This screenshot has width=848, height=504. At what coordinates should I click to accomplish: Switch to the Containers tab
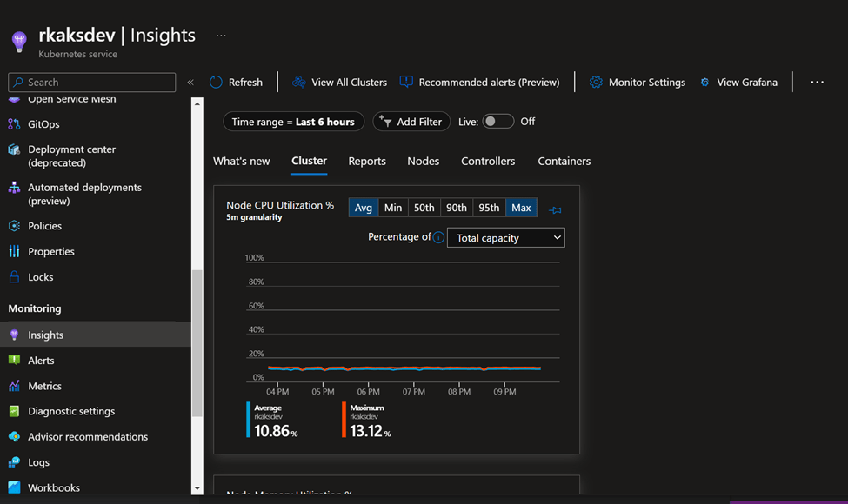[x=564, y=161]
